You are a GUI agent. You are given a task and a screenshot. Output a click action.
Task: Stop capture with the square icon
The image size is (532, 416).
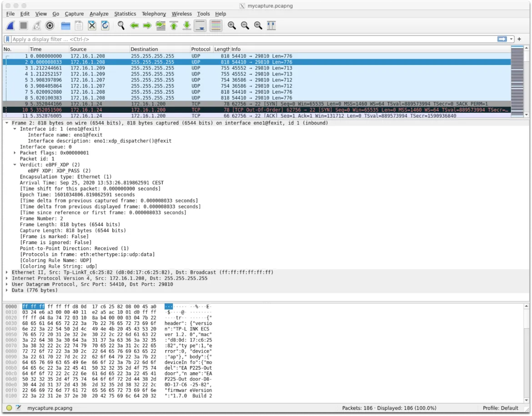click(23, 26)
